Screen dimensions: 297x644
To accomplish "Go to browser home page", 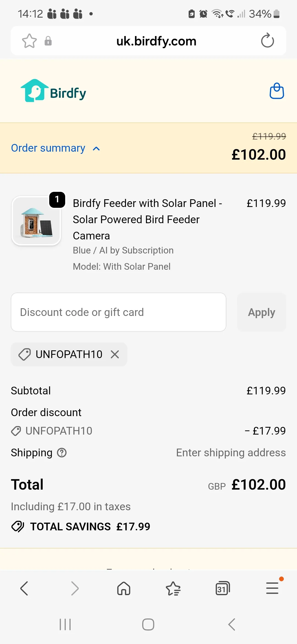I will (x=124, y=589).
